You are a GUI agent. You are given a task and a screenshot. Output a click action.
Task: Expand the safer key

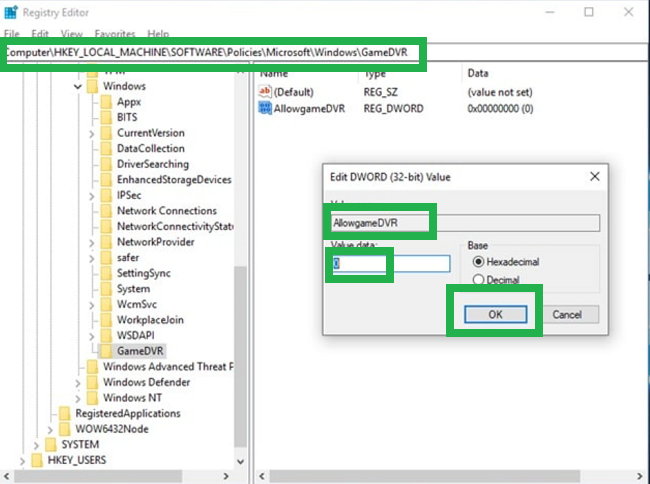click(x=92, y=258)
